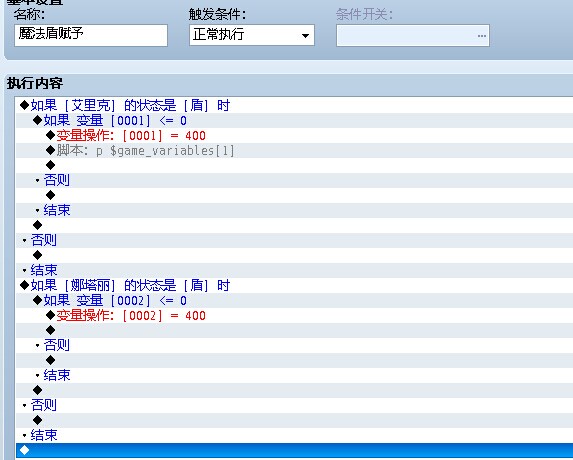Select line 如果 变量 [0001] <= 0
Viewport: 573px width, 460px height.
pyautogui.click(x=295, y=120)
